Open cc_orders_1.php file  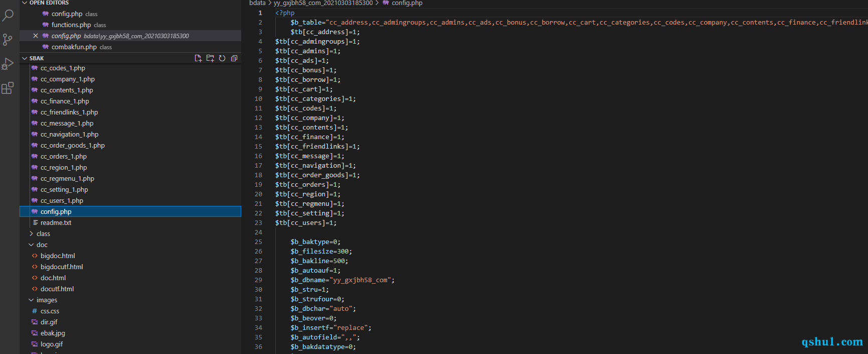(x=130, y=156)
